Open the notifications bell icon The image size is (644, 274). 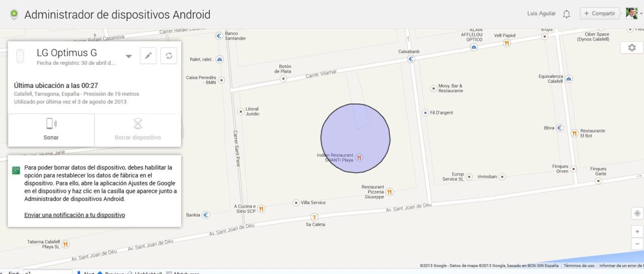click(567, 14)
